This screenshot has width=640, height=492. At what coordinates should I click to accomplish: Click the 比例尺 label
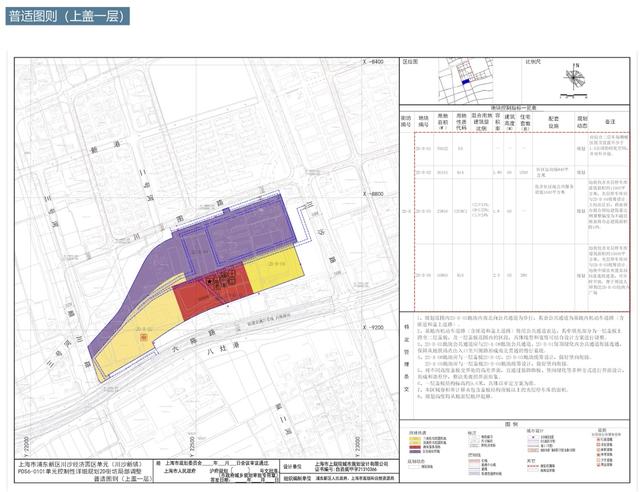pos(535,61)
